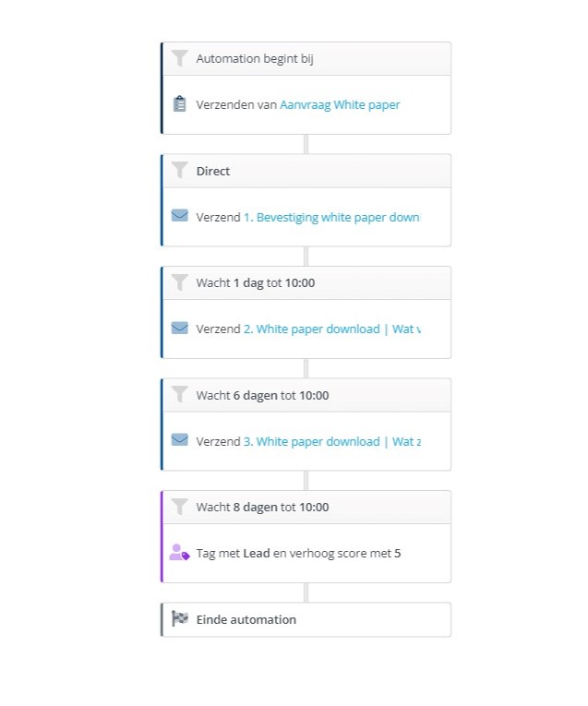This screenshot has width=588, height=706.
Task: Select the Einde automation block
Action: click(x=306, y=619)
